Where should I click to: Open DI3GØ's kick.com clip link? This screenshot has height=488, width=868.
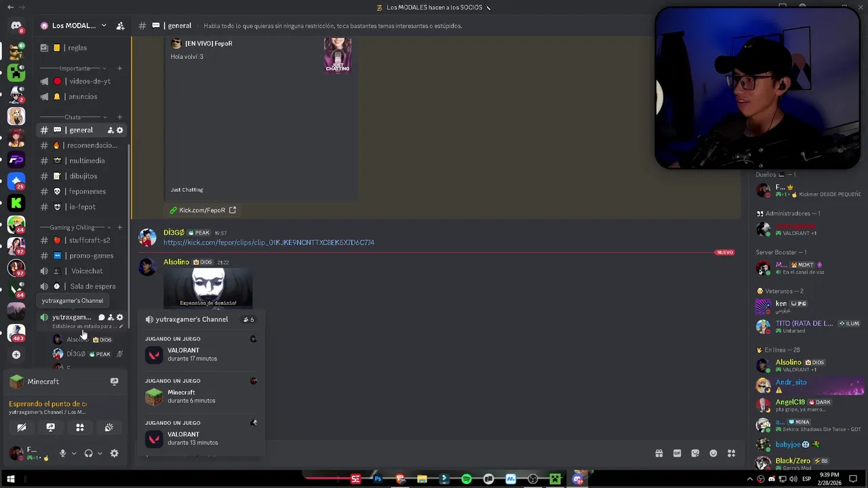[269, 243]
